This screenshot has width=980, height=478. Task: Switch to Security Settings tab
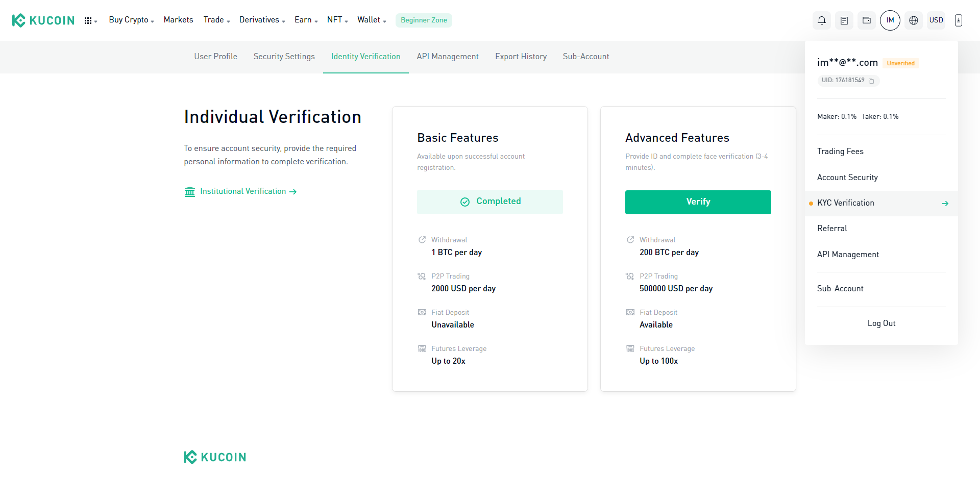click(x=284, y=57)
